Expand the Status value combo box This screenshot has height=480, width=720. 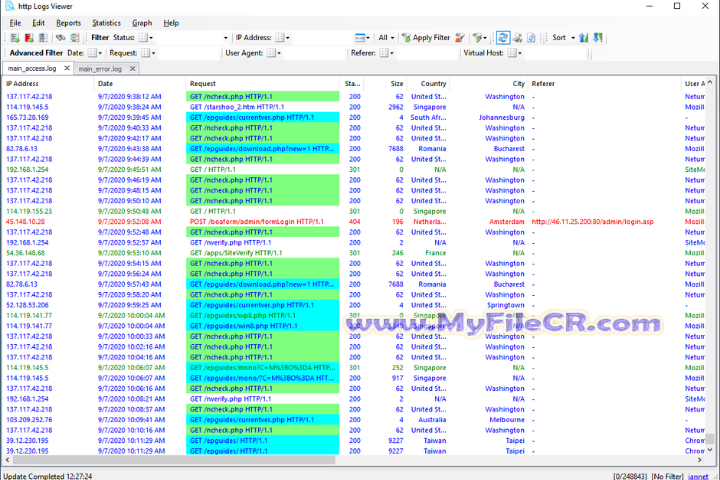point(225,38)
